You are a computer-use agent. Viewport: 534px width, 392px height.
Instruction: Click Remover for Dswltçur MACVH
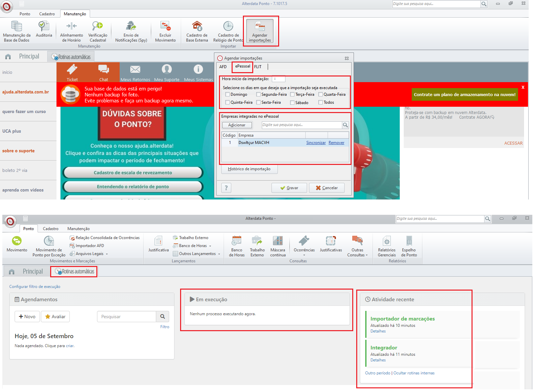tap(337, 143)
